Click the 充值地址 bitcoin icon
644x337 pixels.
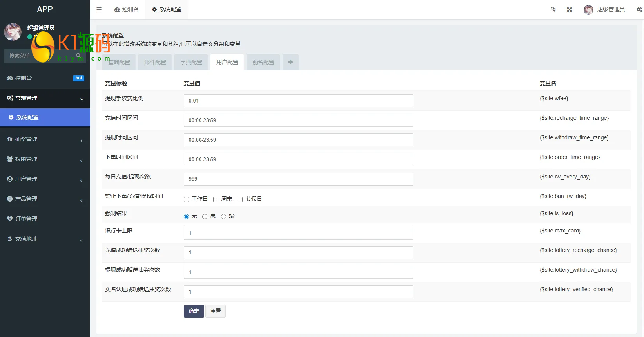[10, 239]
